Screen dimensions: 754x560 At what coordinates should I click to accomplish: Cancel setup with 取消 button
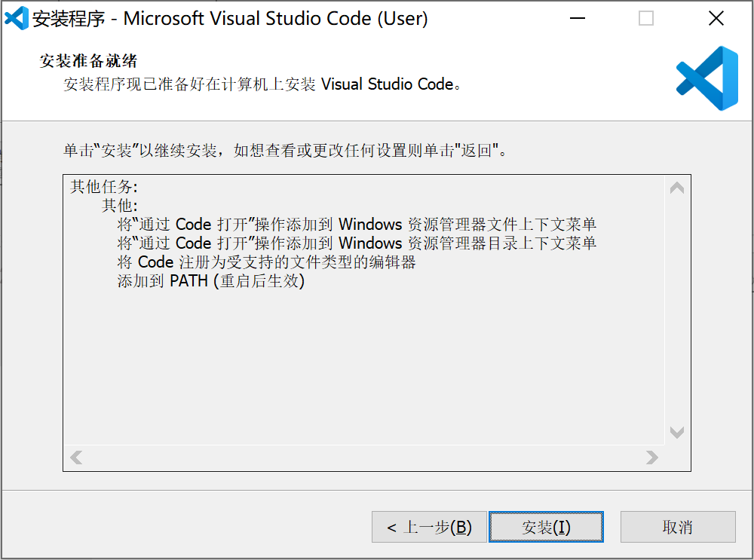678,527
